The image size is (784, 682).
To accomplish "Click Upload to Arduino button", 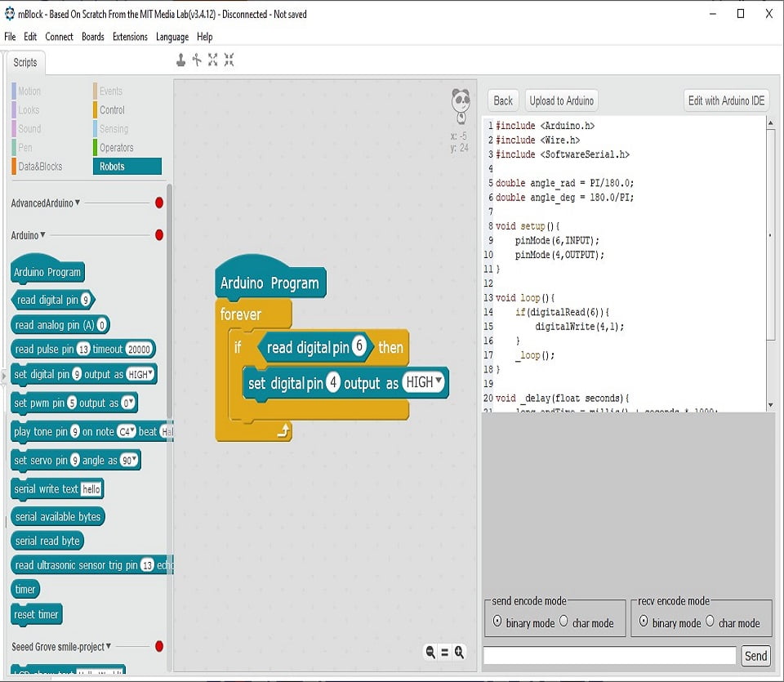I will (x=562, y=100).
